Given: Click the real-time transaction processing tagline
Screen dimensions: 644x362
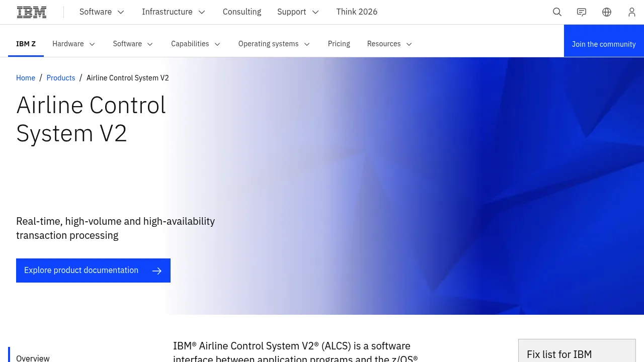Looking at the screenshot, I should 116,228.
